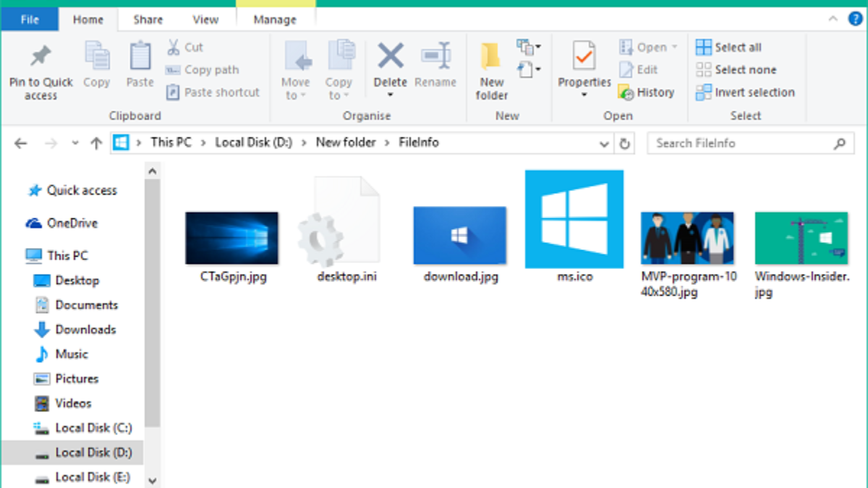This screenshot has height=488, width=868.
Task: Open Downloads in navigation pane
Action: pos(75,330)
